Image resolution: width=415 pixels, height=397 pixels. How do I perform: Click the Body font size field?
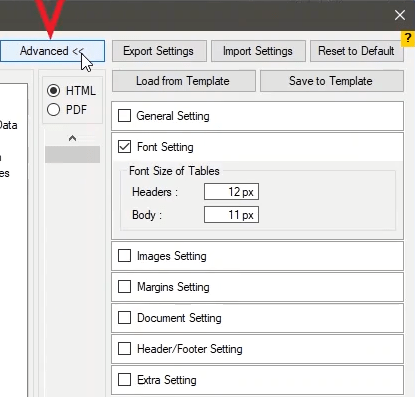pyautogui.click(x=231, y=215)
